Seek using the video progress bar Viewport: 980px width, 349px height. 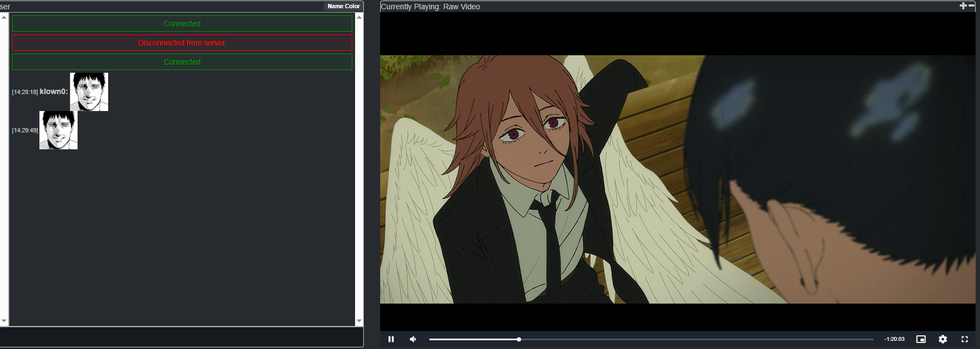pyautogui.click(x=651, y=339)
